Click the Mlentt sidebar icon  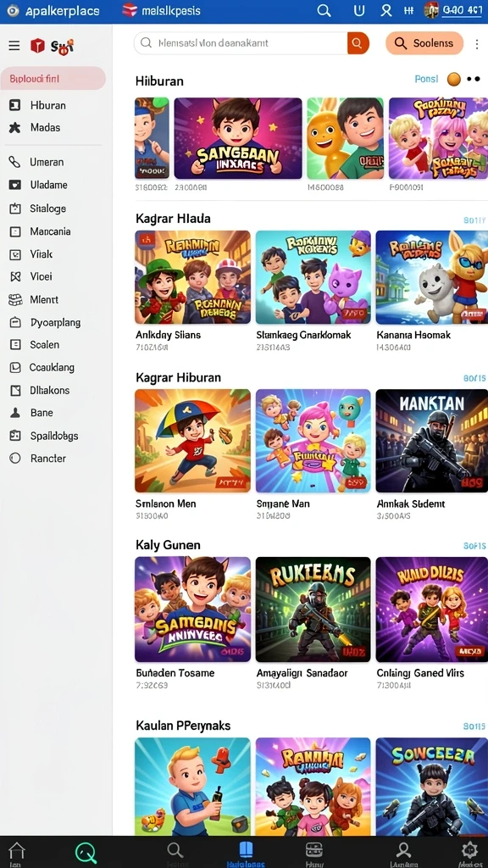[15, 299]
